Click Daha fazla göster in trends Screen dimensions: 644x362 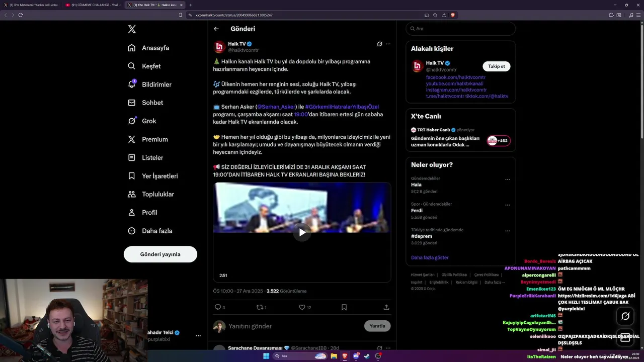tap(430, 257)
